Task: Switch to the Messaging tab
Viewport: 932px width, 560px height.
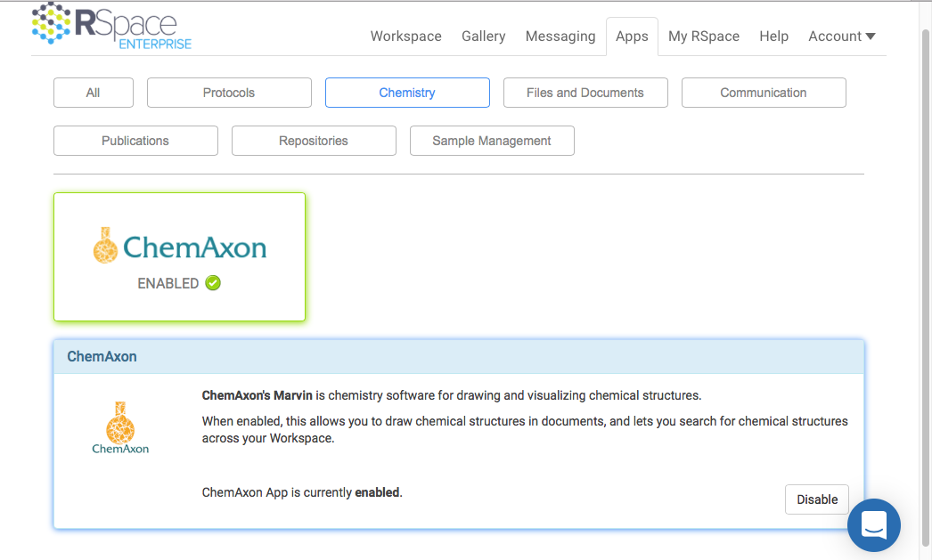Action: tap(560, 37)
